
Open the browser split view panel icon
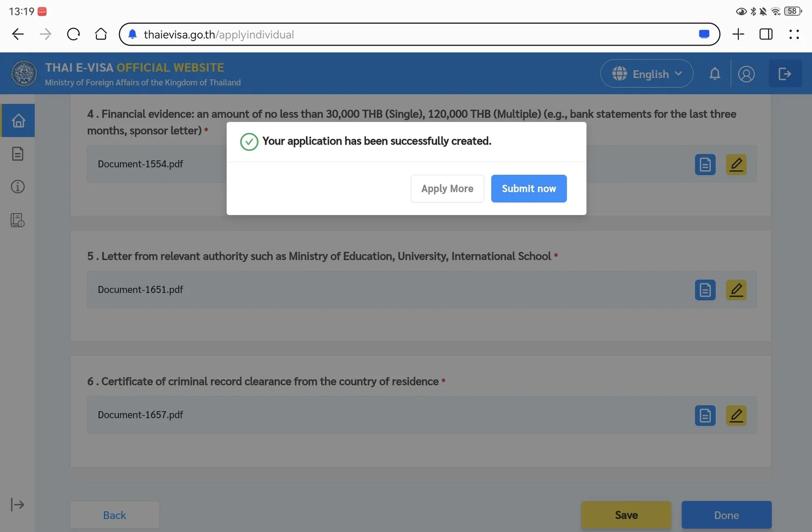(766, 34)
